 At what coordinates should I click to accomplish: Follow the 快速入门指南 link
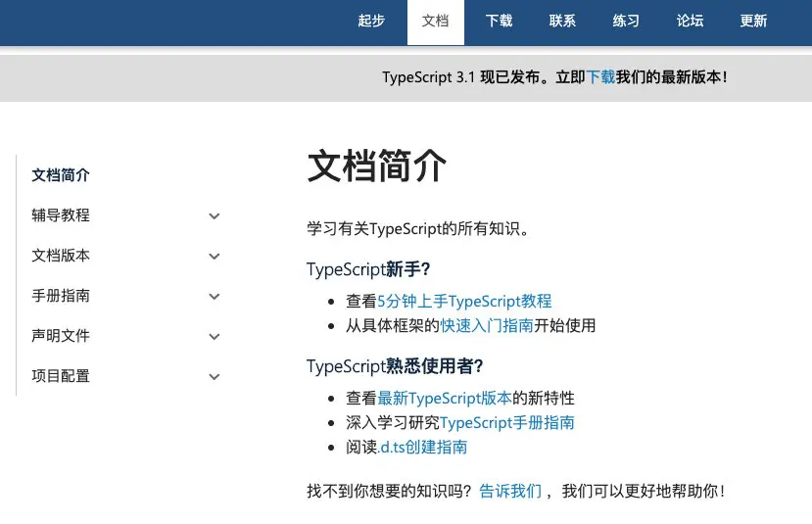[x=487, y=326]
